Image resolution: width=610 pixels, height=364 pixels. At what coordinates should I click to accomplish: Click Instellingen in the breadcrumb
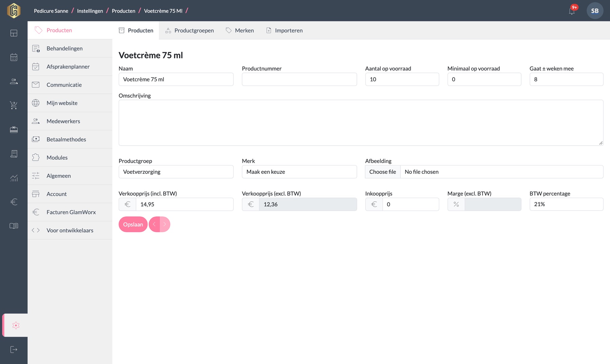click(x=90, y=11)
